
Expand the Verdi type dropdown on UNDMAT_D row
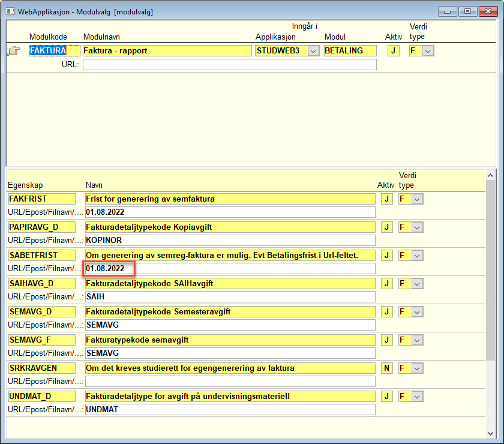pos(417,397)
